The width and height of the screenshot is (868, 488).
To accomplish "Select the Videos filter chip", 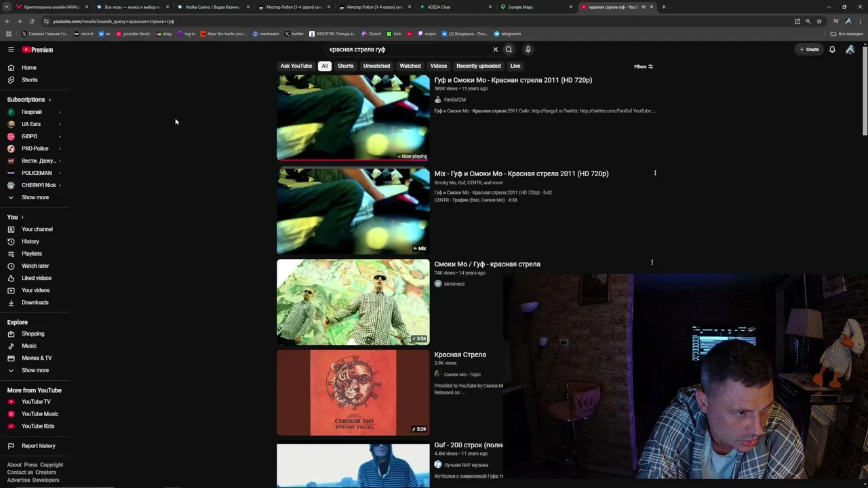I will pos(439,66).
